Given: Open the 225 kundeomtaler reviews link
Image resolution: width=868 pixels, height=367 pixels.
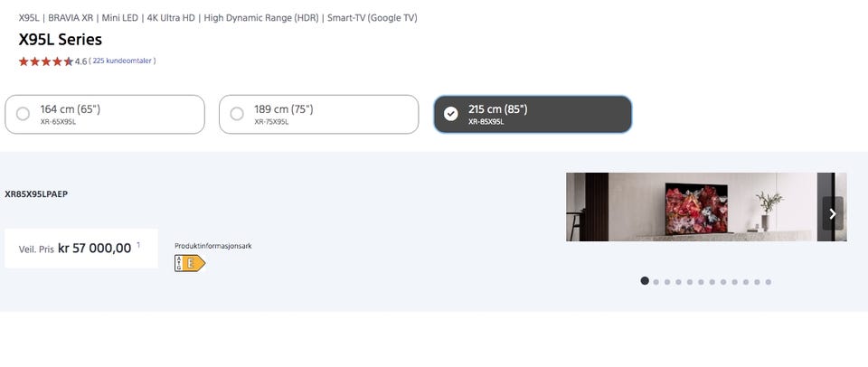Looking at the screenshot, I should pos(124,61).
